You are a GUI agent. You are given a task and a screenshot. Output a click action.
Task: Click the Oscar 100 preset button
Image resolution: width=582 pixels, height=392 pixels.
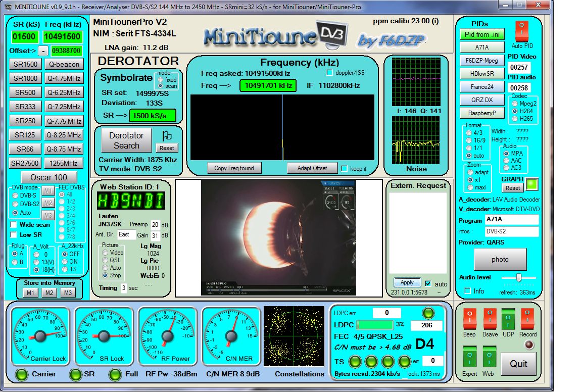(48, 177)
